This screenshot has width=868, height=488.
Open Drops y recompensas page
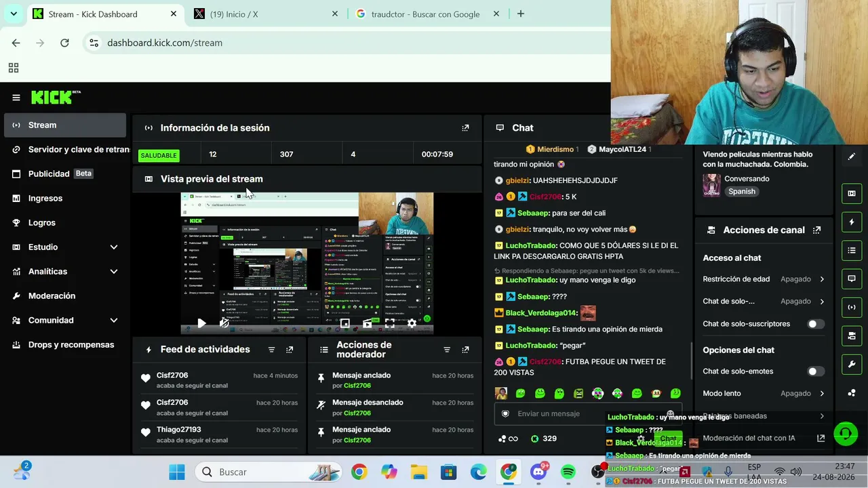(x=64, y=345)
